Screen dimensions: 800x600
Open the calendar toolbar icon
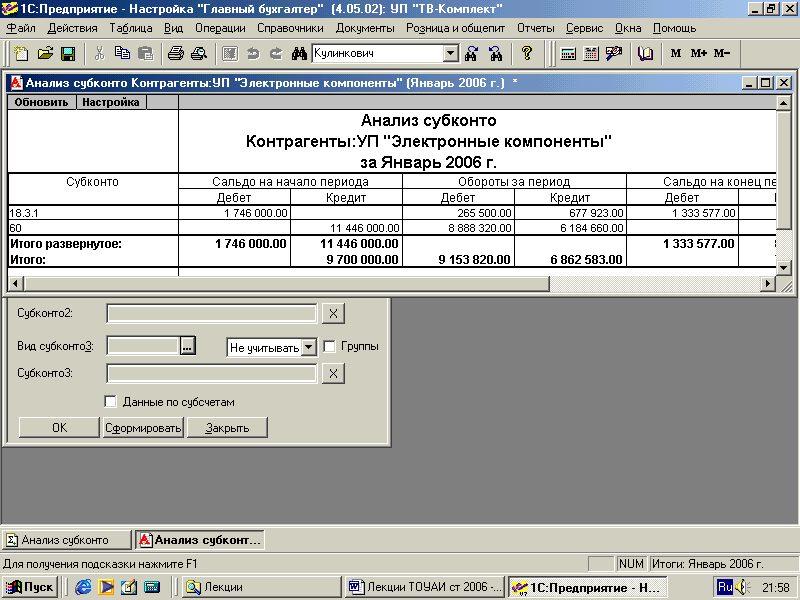tap(591, 53)
